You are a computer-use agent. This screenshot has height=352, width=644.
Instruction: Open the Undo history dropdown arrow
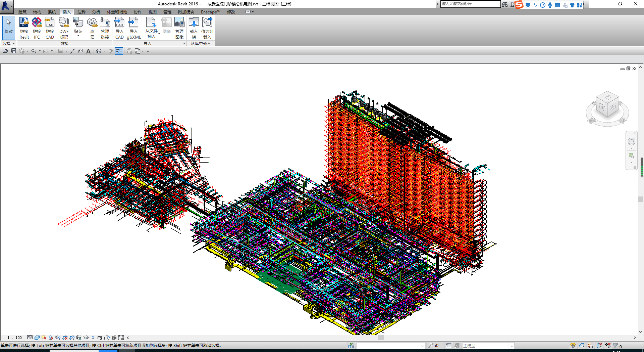[40, 51]
